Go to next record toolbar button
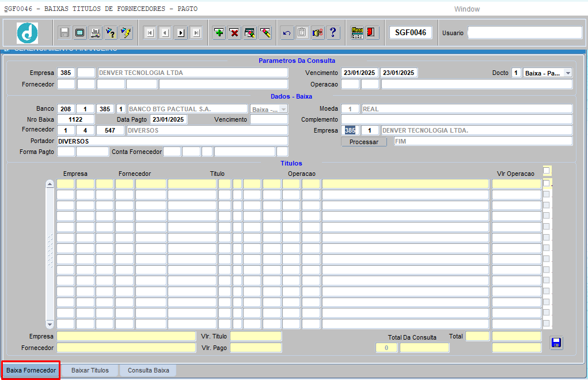This screenshot has width=588, height=380. tap(181, 33)
